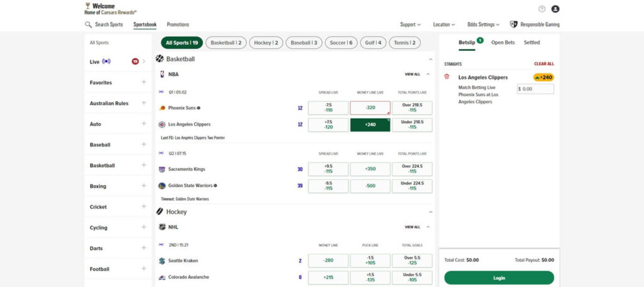This screenshot has height=287, width=644.
Task: Click the Colorado Avalanche team logo
Action: click(162, 277)
